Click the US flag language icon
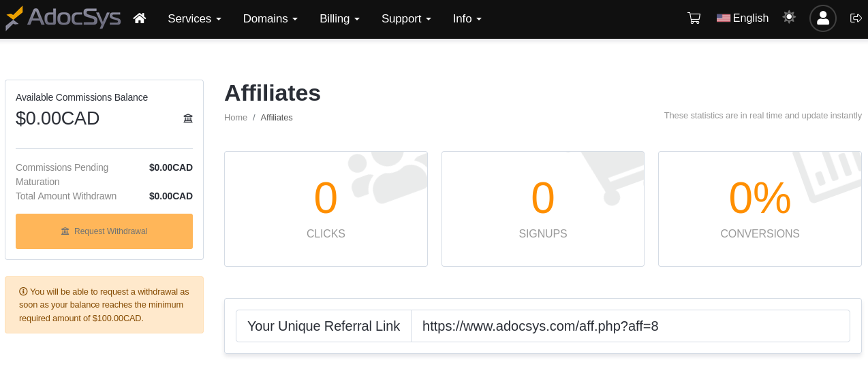 tap(723, 18)
